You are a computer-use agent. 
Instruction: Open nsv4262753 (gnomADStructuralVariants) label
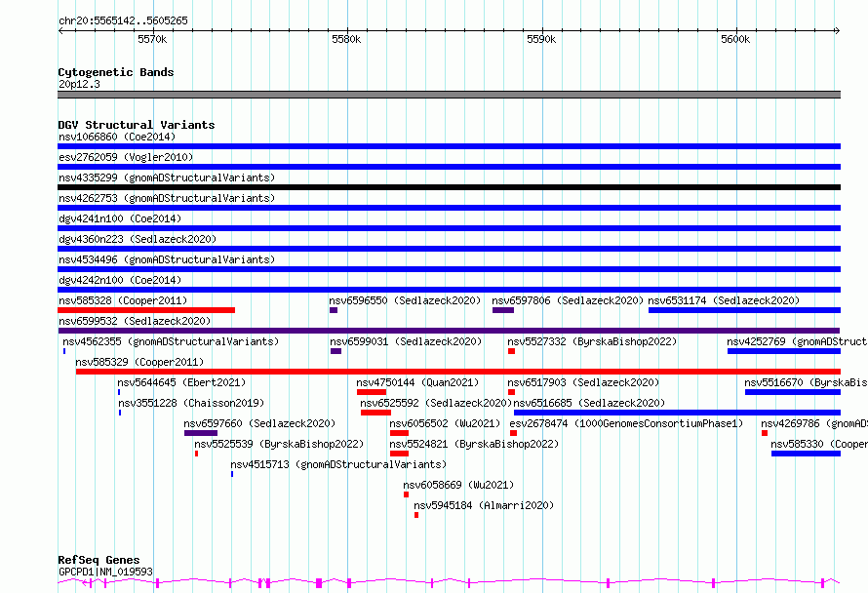[x=167, y=198]
